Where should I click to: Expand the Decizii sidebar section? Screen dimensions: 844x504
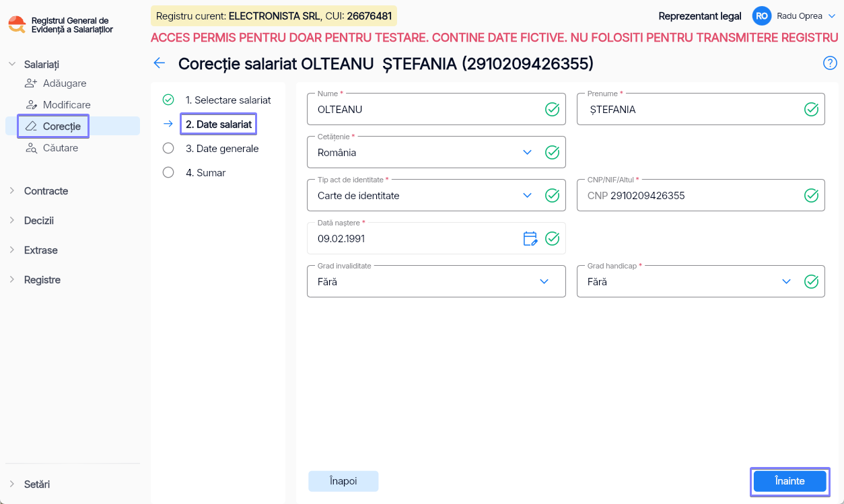[x=11, y=220]
